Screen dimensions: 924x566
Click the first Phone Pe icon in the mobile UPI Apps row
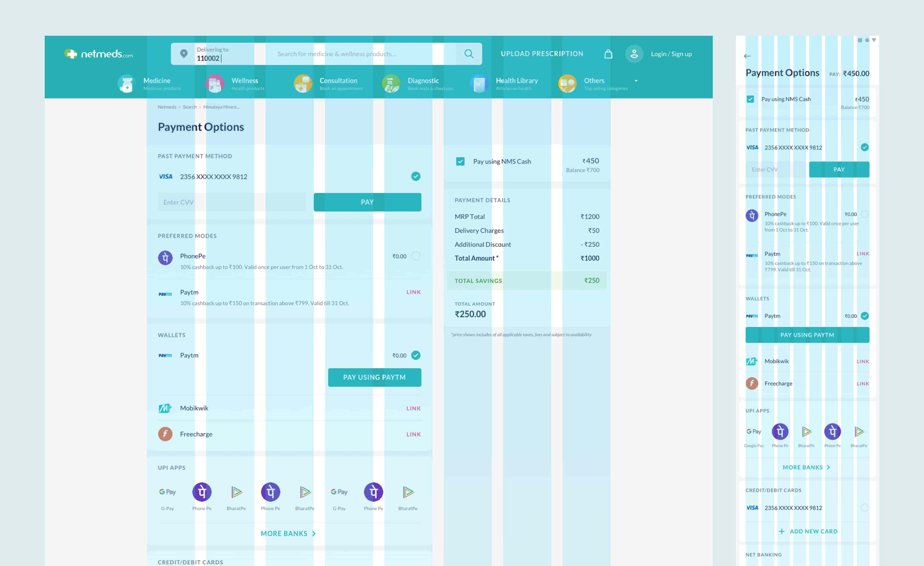[780, 431]
